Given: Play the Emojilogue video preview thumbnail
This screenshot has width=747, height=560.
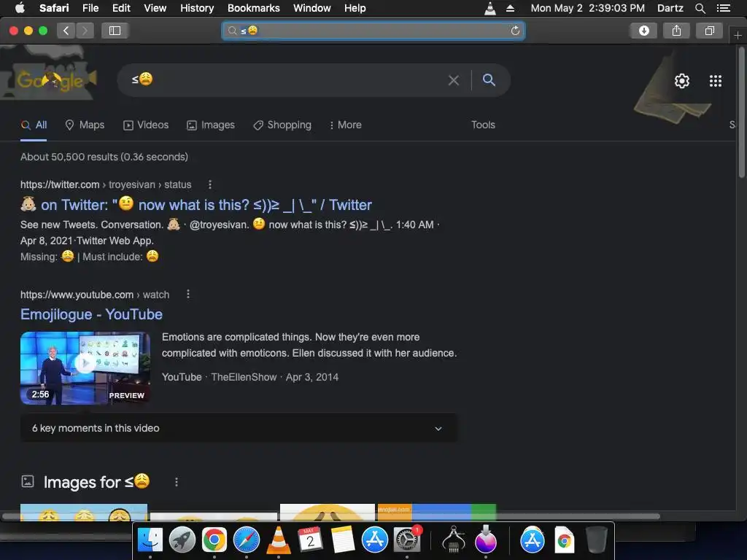Looking at the screenshot, I should coord(85,368).
